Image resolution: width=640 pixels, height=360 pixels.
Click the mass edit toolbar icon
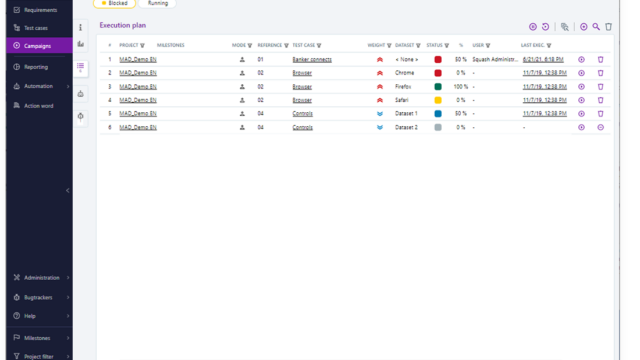click(564, 27)
